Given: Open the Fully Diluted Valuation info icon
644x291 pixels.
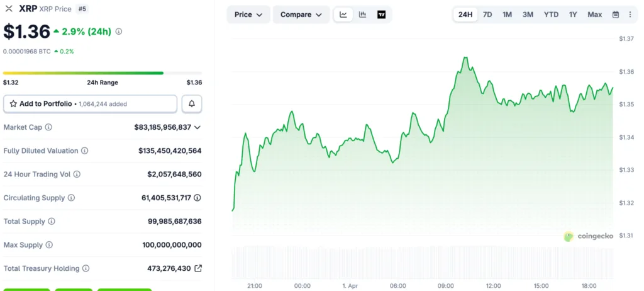Looking at the screenshot, I should tap(85, 151).
